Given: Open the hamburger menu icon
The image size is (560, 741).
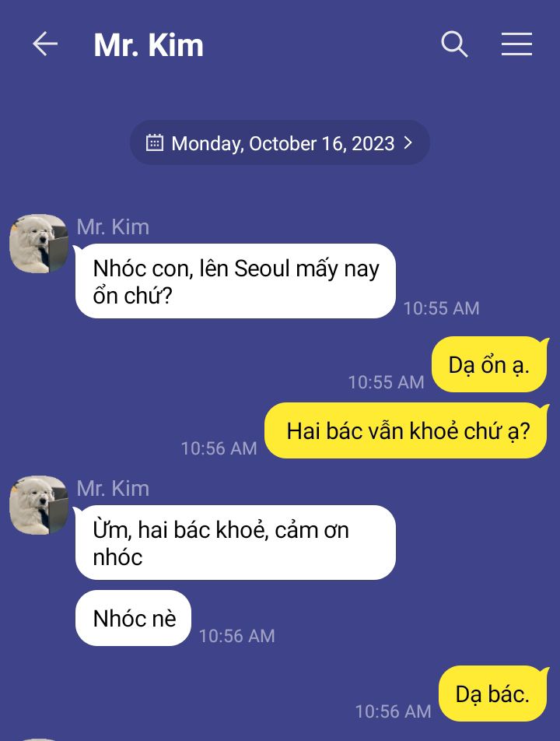Looking at the screenshot, I should tap(516, 44).
